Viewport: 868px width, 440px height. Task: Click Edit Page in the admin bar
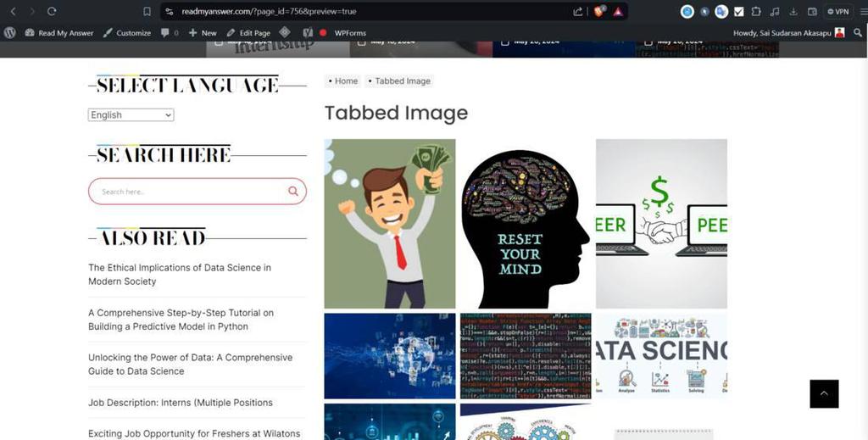tap(248, 33)
